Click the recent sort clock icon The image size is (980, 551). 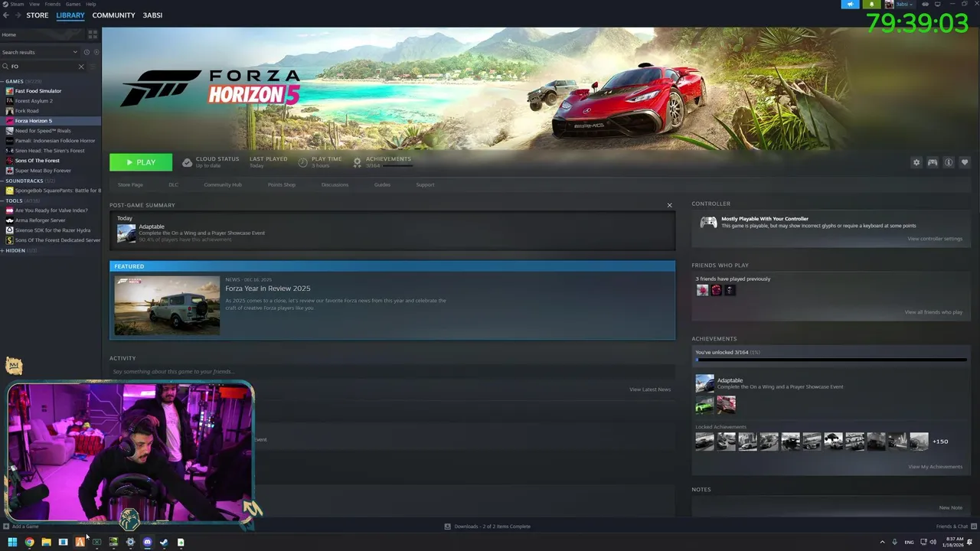(x=87, y=52)
